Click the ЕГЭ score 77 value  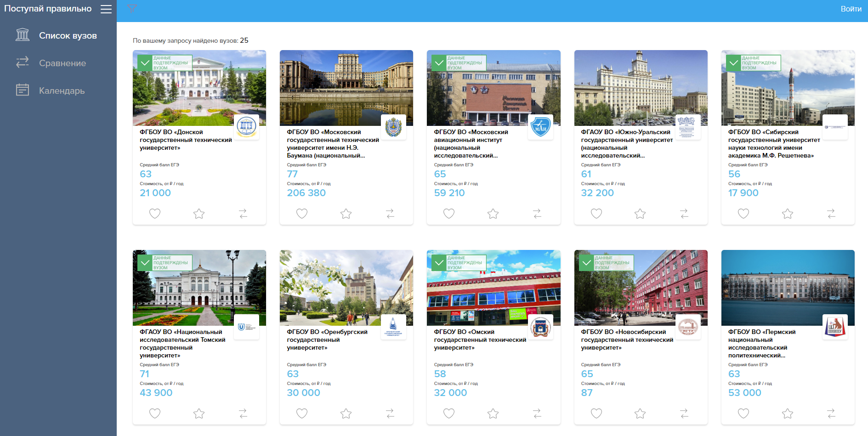pyautogui.click(x=292, y=174)
